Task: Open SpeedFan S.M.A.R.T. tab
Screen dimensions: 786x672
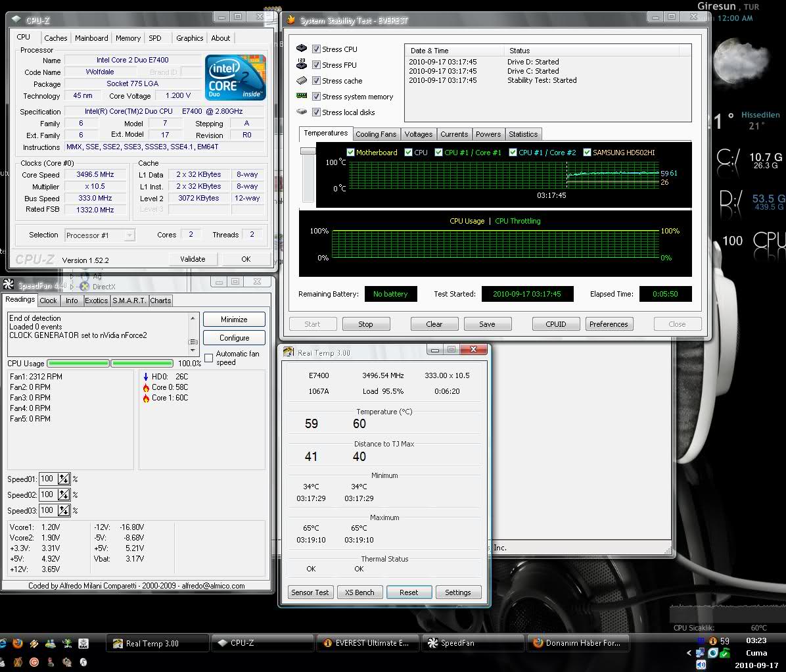Action: pos(129,300)
